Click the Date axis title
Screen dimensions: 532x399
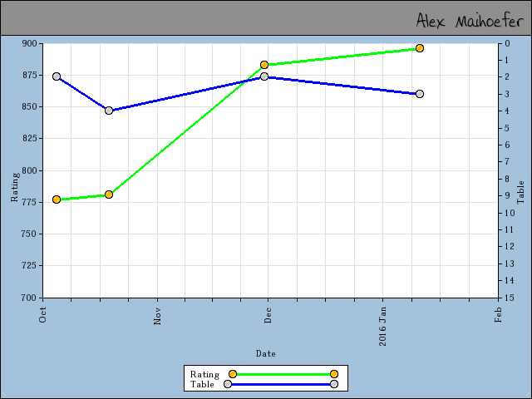[x=266, y=354]
